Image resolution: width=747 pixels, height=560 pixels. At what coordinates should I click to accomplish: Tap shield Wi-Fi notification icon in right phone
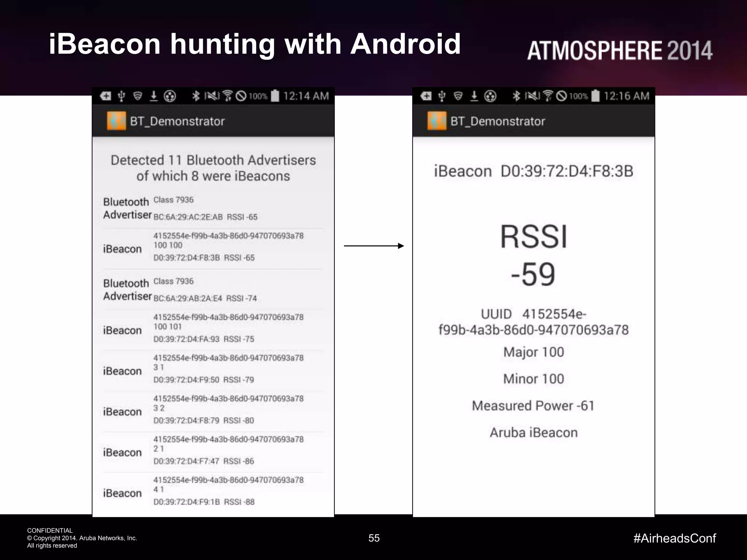click(458, 96)
